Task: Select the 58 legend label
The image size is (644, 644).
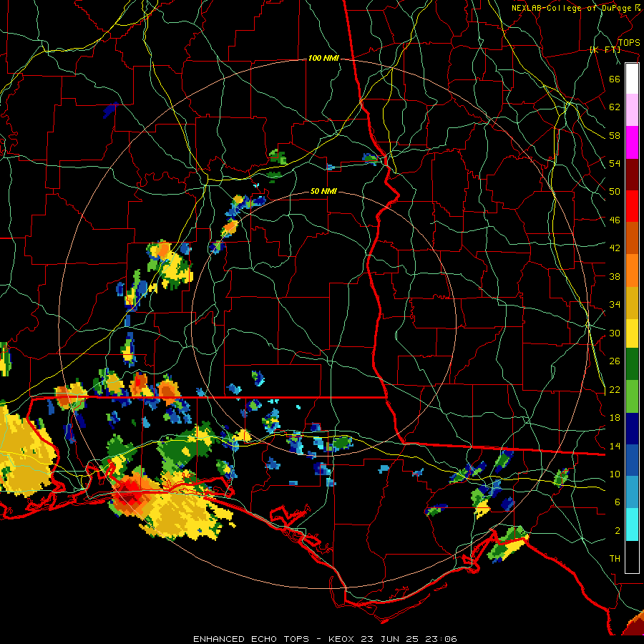Action: coord(615,135)
